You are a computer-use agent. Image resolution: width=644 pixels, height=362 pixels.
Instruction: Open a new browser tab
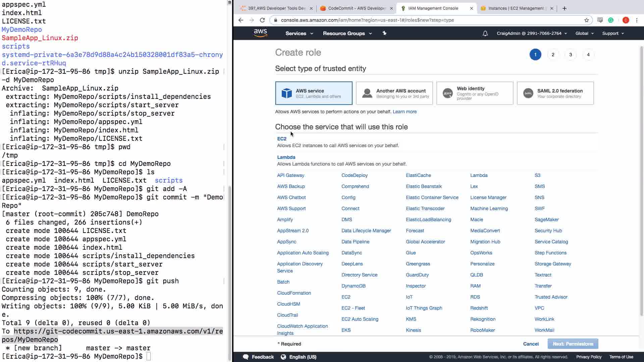click(565, 8)
